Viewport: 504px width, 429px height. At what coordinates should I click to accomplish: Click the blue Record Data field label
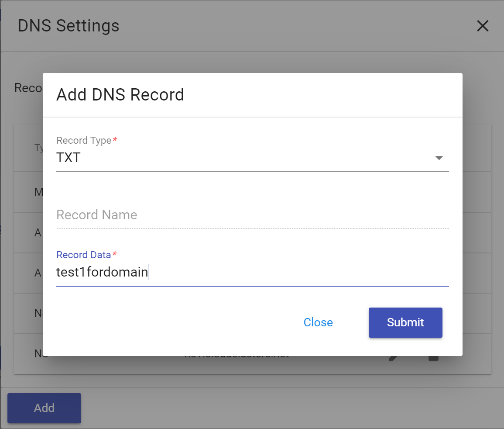click(84, 255)
